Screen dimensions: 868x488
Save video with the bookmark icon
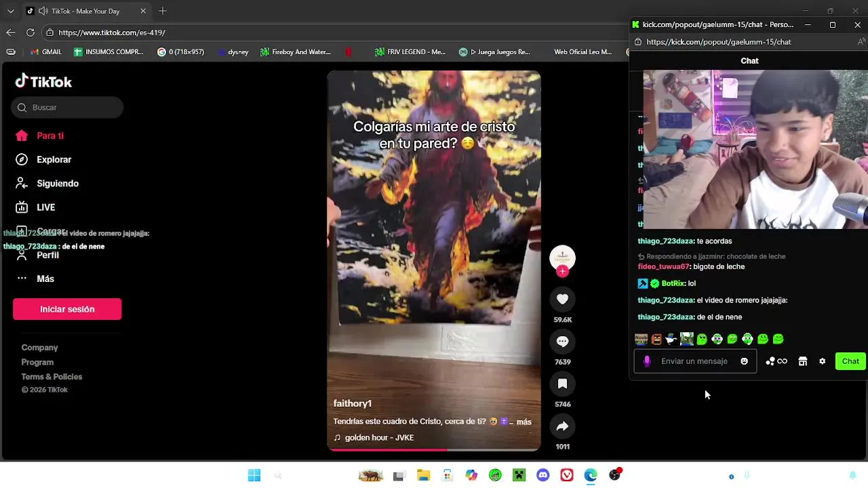click(x=562, y=384)
